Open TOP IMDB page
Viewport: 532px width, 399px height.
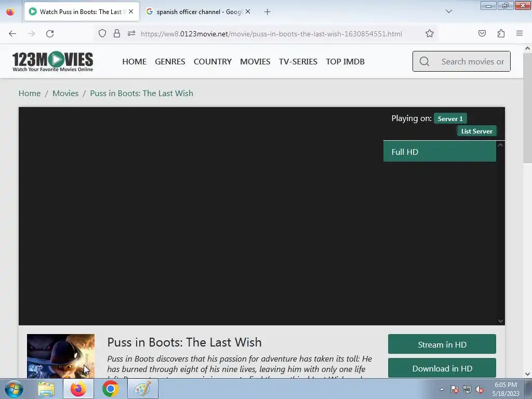coord(345,61)
